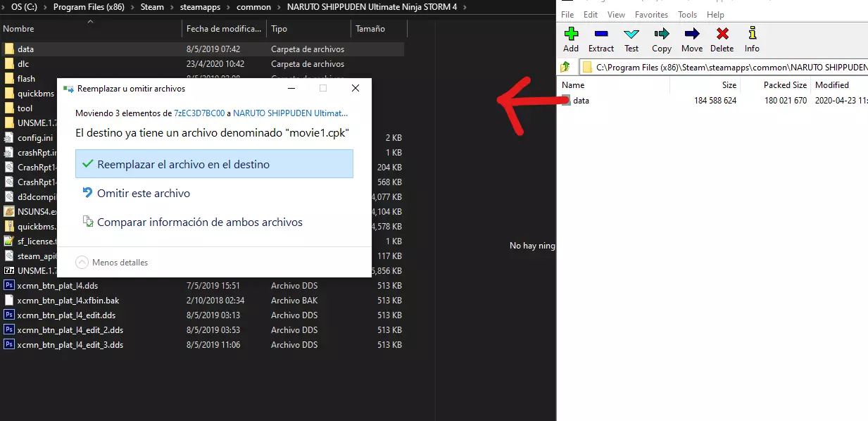Click the 7zEC3D7BC00 source link in dialog
This screenshot has height=421, width=868.
point(199,113)
